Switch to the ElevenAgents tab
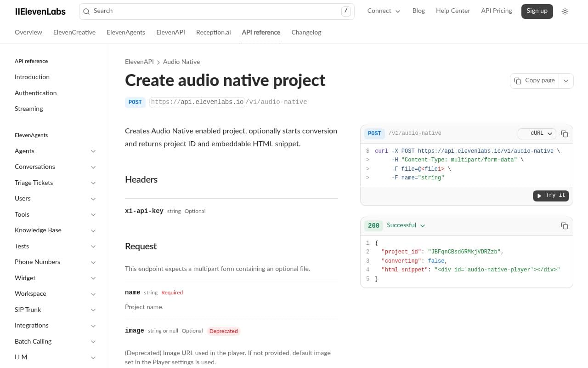Viewport: 588px width, 368px height. 126,33
